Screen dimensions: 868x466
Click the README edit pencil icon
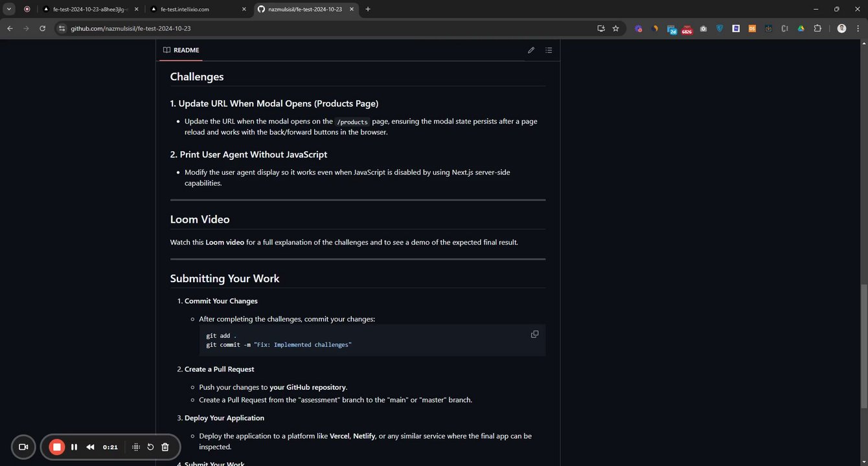click(x=531, y=50)
